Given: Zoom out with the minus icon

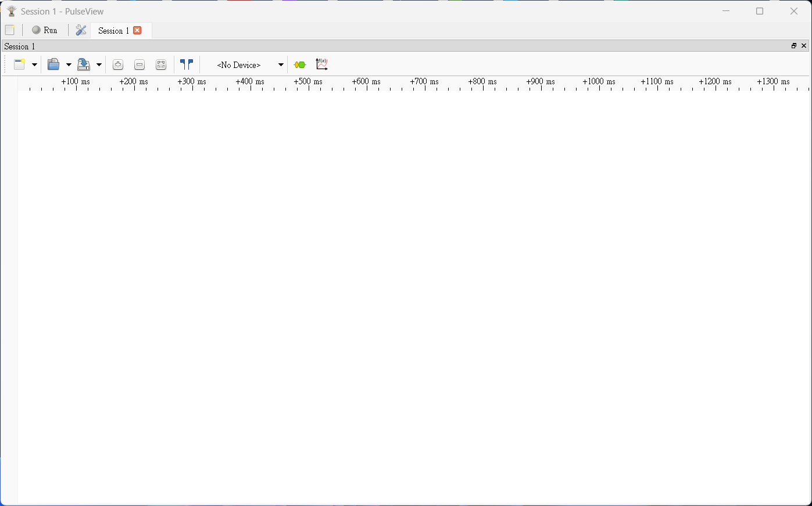Looking at the screenshot, I should click(139, 64).
